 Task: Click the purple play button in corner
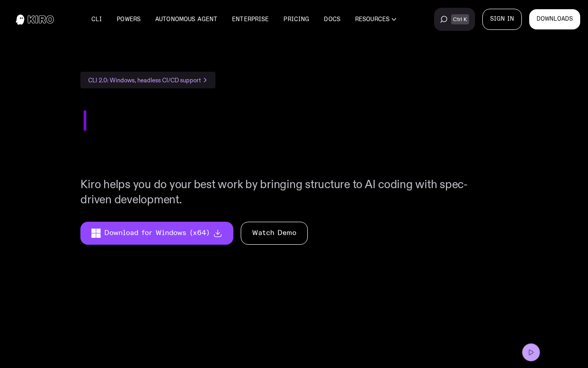click(x=531, y=352)
